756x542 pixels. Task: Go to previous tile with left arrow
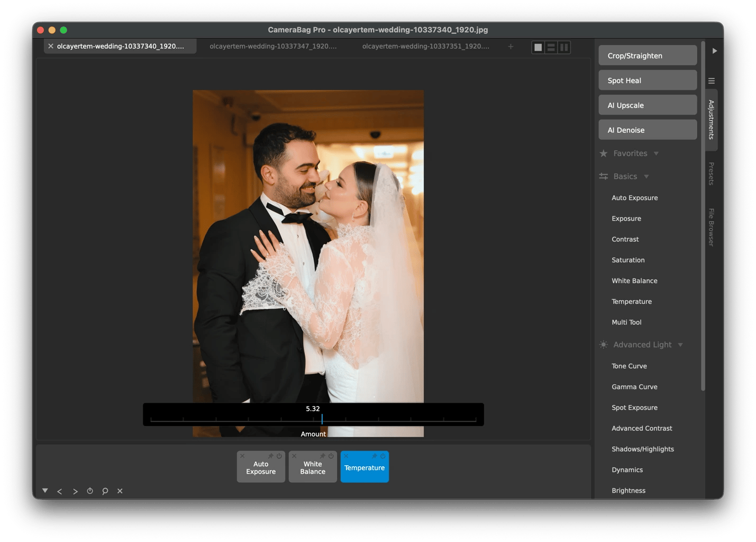(x=60, y=491)
